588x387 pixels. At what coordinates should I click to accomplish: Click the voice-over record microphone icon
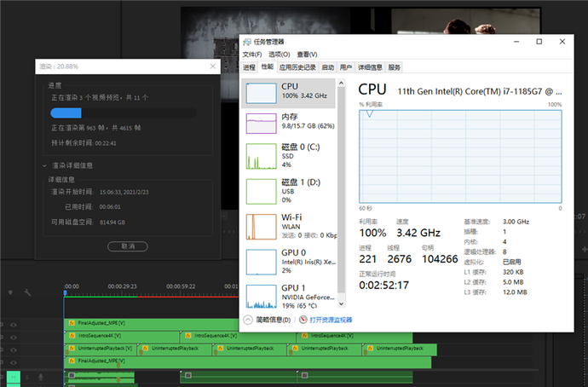tap(41, 378)
